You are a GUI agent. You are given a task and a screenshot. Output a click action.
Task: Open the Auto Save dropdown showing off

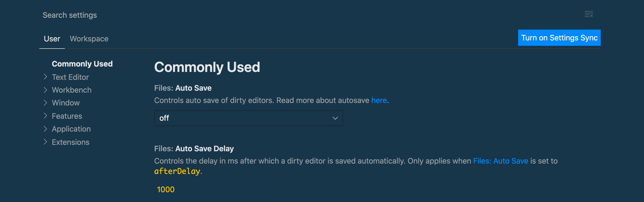click(x=249, y=118)
